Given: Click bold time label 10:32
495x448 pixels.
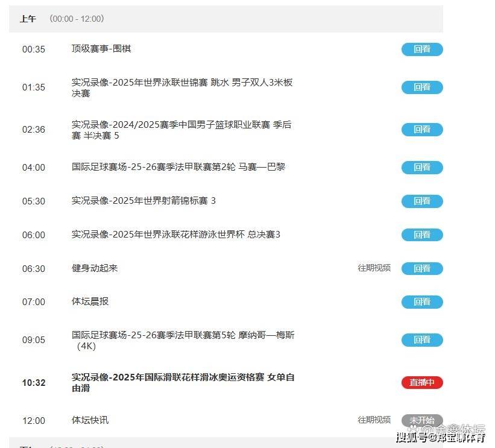Looking at the screenshot, I should pyautogui.click(x=34, y=383).
